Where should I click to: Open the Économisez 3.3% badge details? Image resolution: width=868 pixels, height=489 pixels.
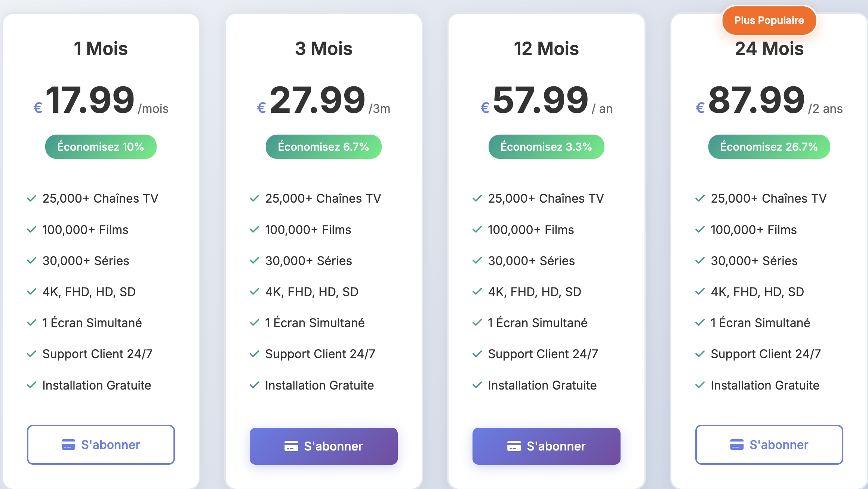coord(546,147)
